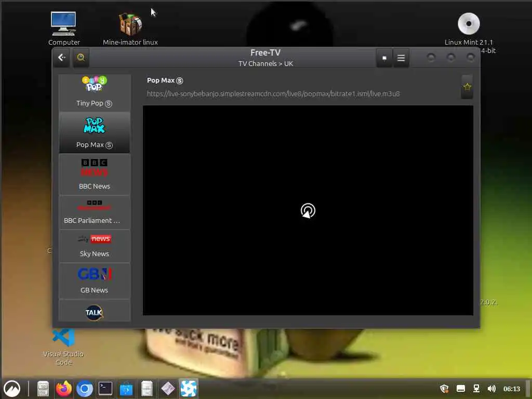Click the TV Channels > UK subtitle

click(x=265, y=63)
